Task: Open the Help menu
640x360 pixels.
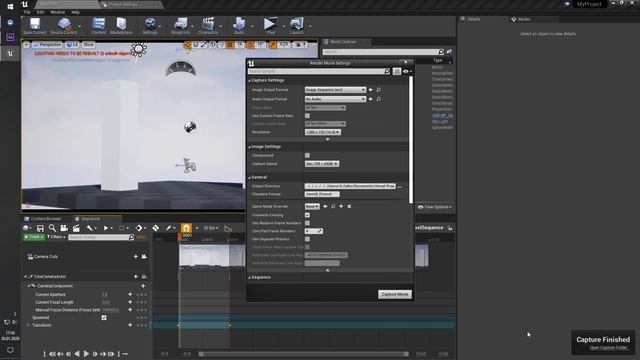Action: (76, 12)
